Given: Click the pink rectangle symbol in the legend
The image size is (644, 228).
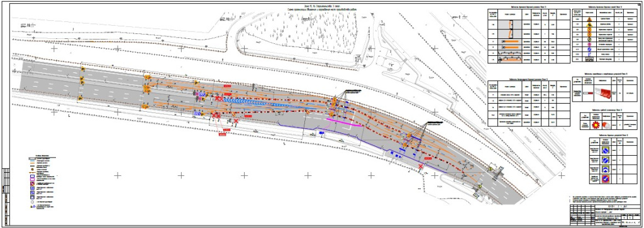Looking at the screenshot, I should [33, 180].
